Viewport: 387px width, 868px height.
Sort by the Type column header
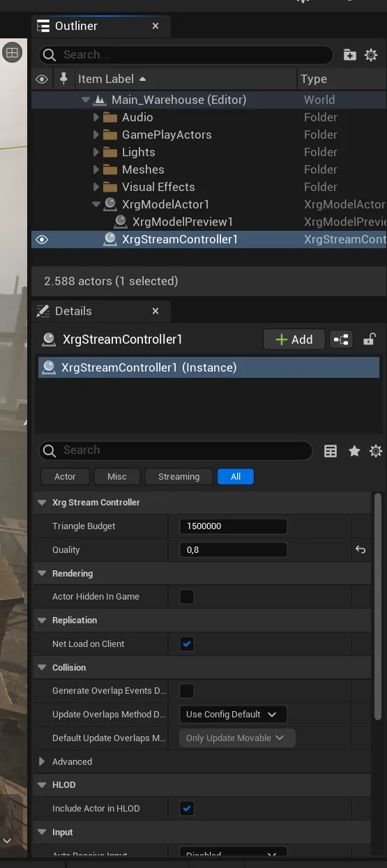coord(342,79)
